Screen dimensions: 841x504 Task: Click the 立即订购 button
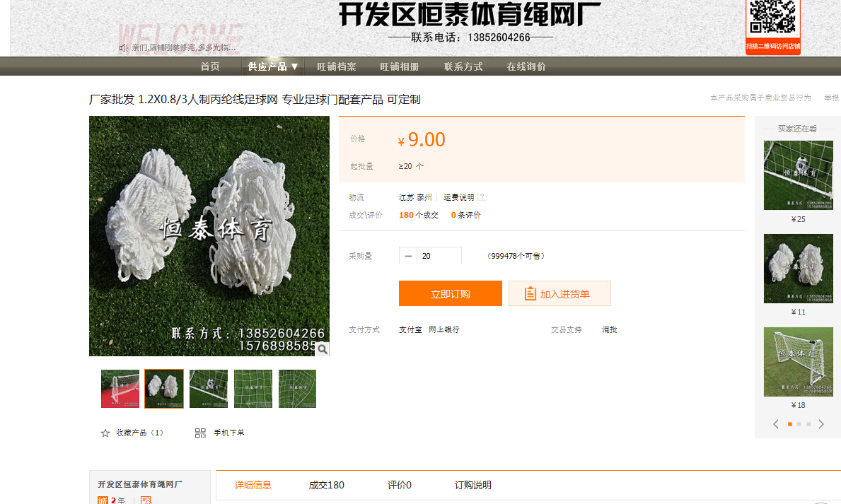450,293
